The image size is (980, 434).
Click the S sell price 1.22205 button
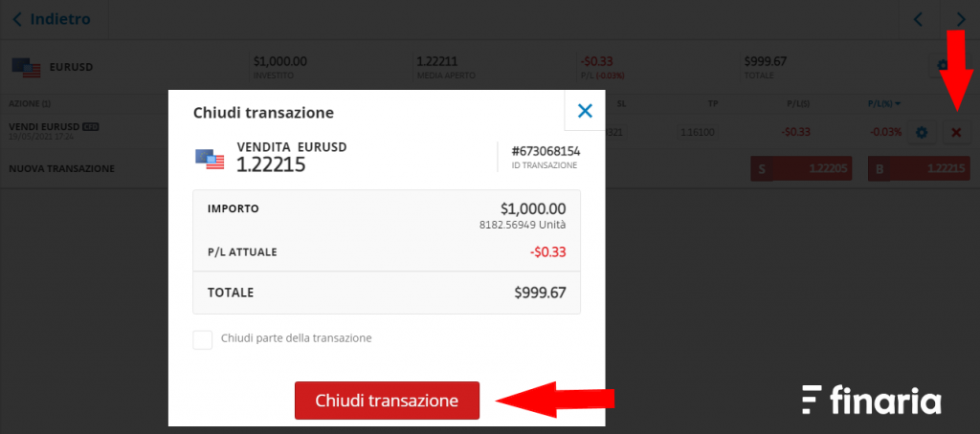tap(801, 168)
